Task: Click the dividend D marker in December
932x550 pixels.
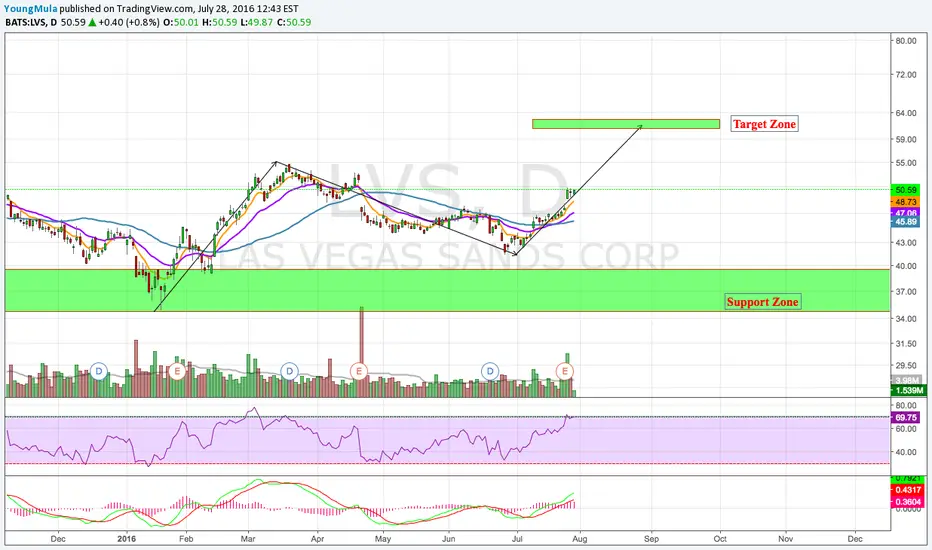Action: pyautogui.click(x=99, y=372)
